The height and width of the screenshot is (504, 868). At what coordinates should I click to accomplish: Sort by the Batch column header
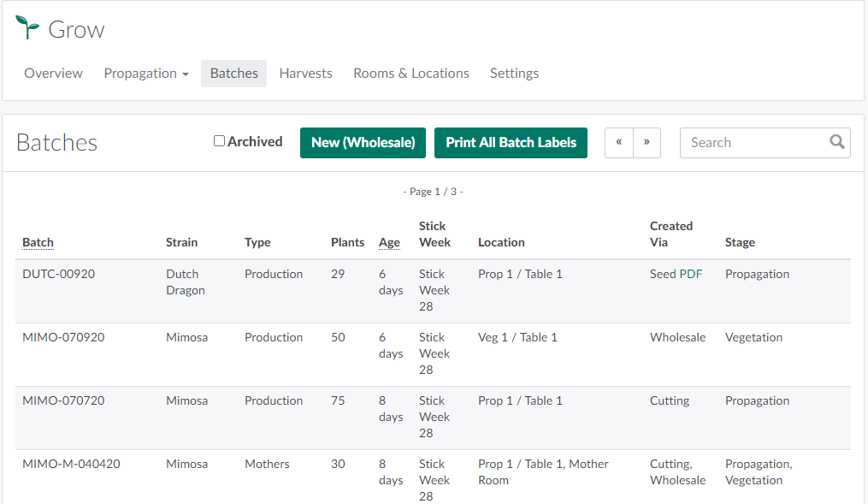(38, 242)
